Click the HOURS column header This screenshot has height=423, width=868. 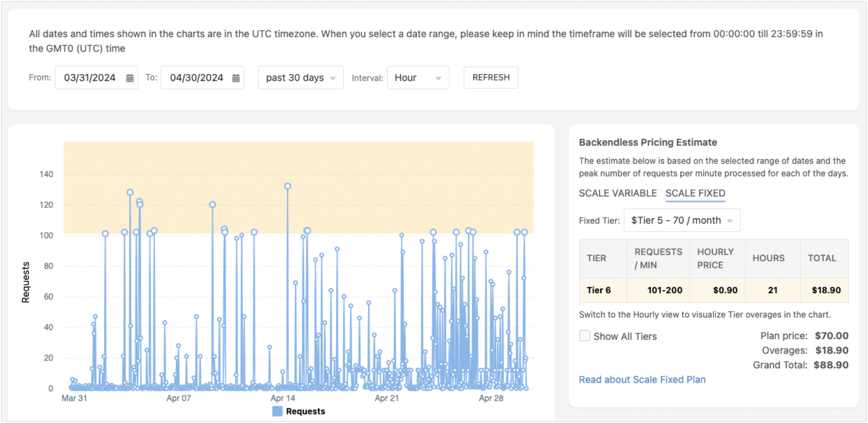(x=768, y=258)
